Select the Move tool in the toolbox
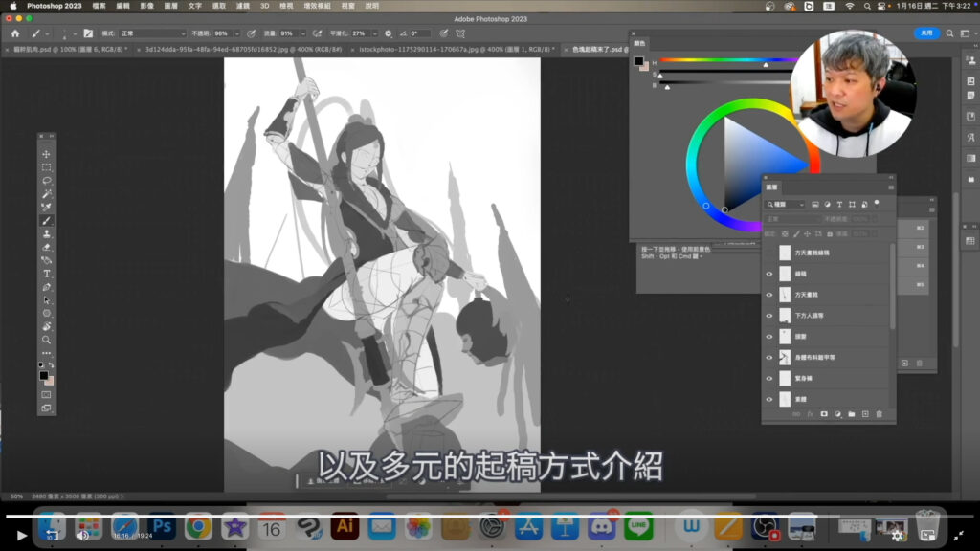 click(46, 154)
